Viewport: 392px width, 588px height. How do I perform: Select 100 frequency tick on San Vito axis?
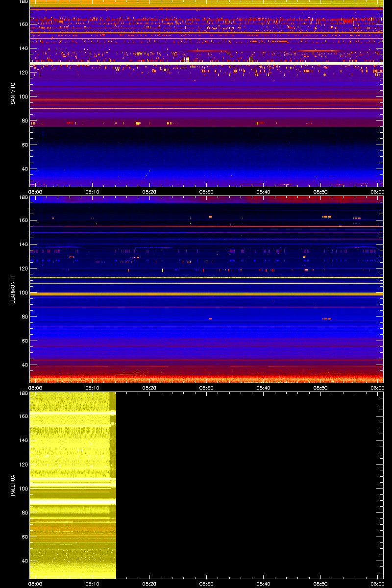click(23, 97)
